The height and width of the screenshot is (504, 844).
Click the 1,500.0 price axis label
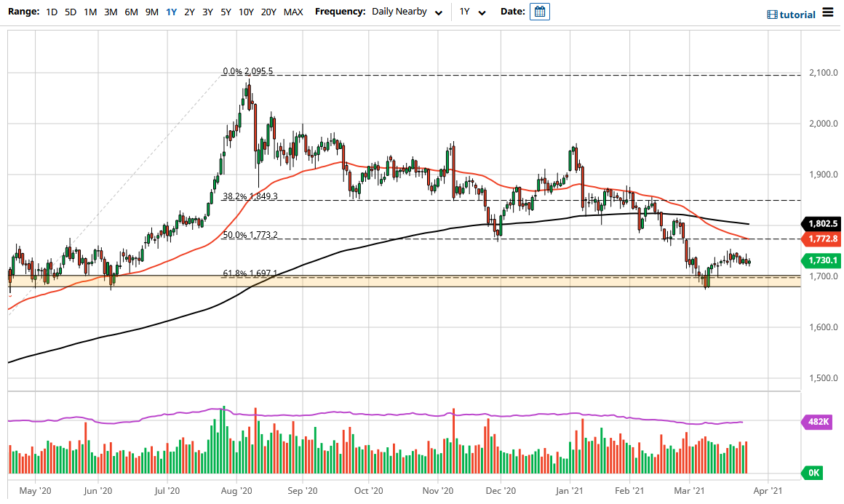point(824,378)
